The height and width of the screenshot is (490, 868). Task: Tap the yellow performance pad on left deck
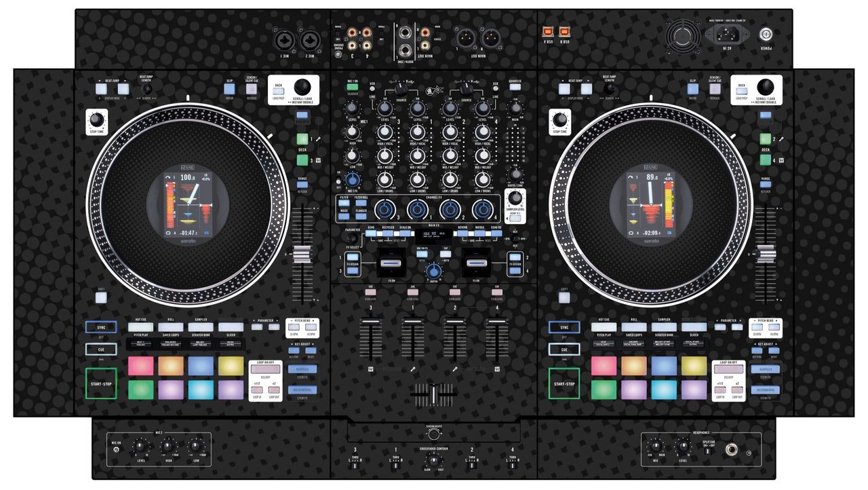point(231,366)
